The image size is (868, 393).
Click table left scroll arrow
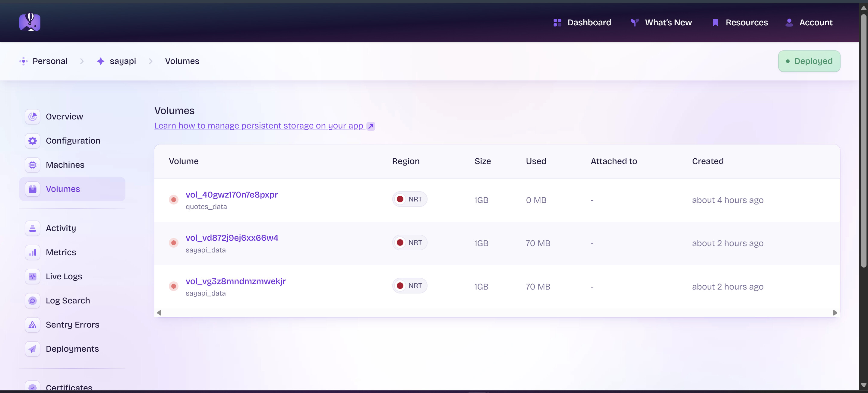point(159,313)
